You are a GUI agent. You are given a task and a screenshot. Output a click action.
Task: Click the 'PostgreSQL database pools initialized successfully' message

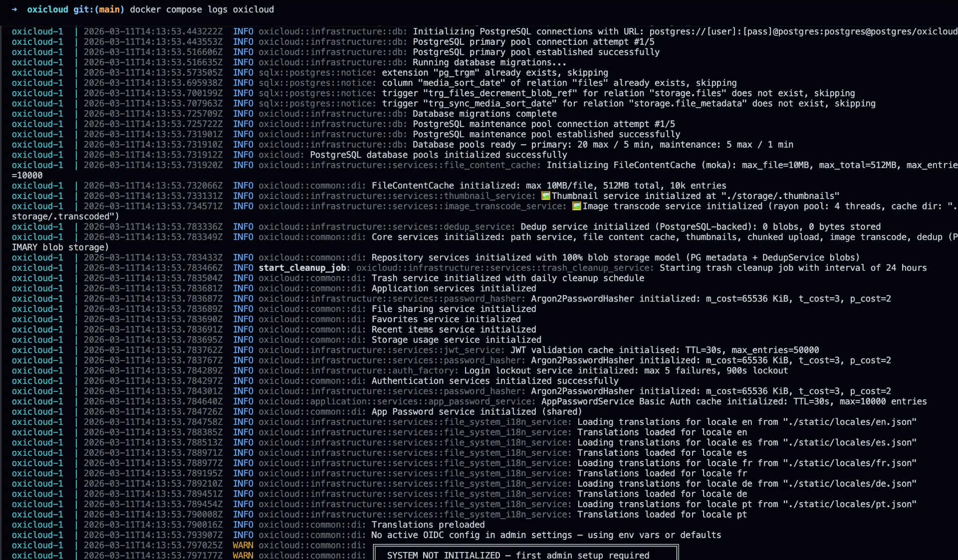(x=438, y=155)
